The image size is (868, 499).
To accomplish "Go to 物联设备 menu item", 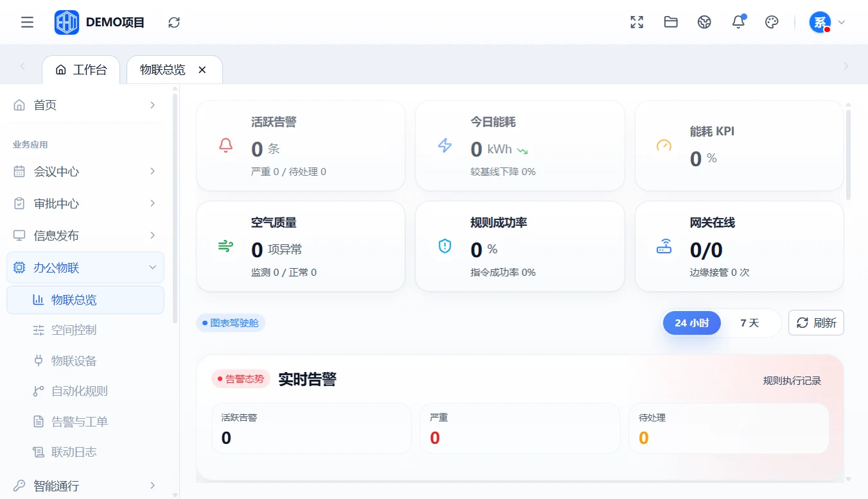I will [x=85, y=360].
